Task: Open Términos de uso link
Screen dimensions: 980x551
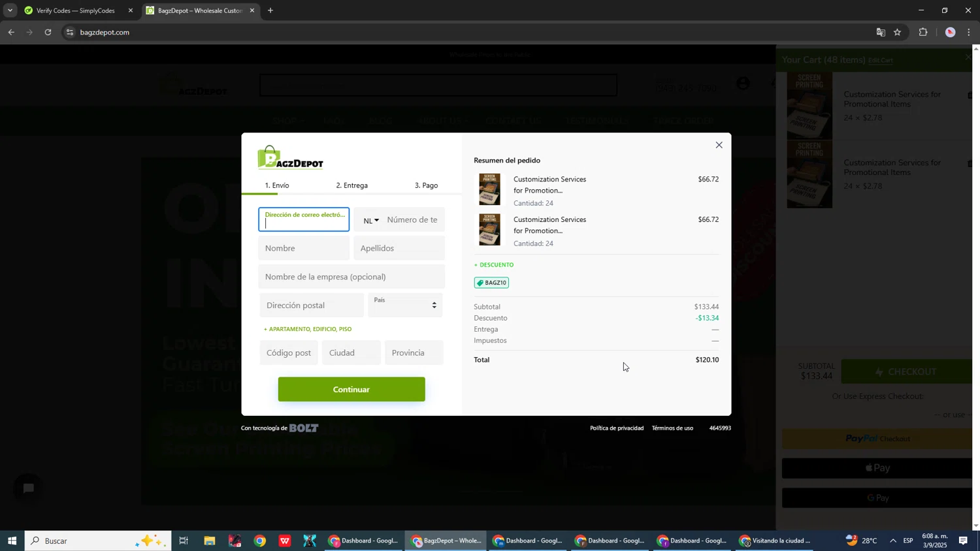Action: 672,428
